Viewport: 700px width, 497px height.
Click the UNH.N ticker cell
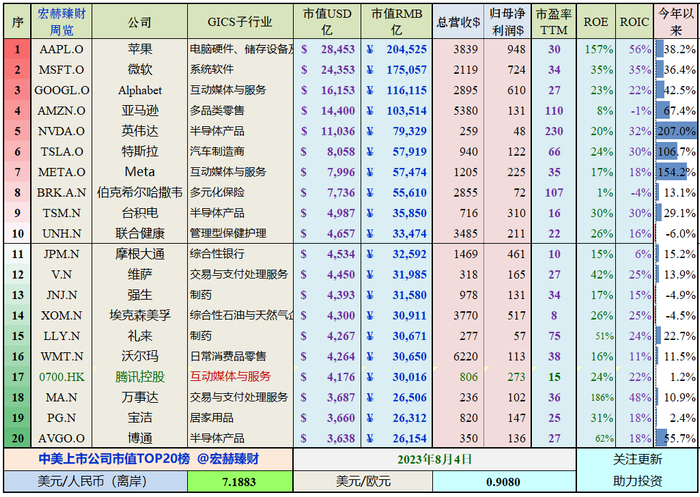62,234
